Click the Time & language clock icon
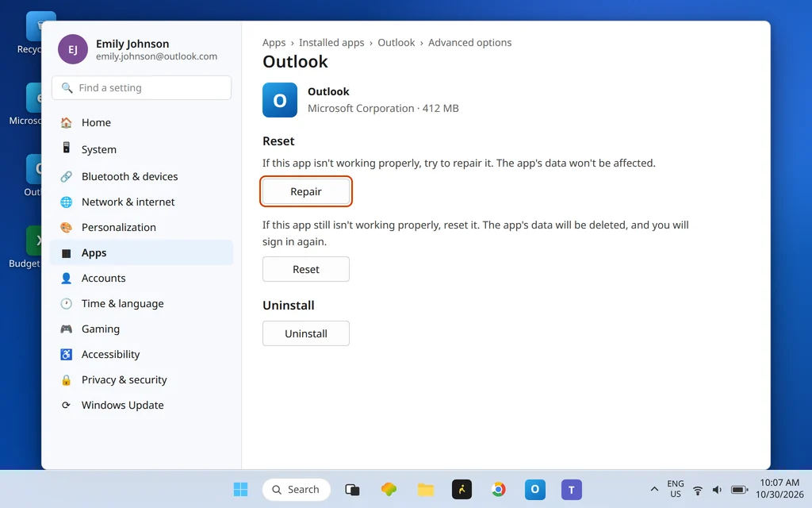 [67, 303]
